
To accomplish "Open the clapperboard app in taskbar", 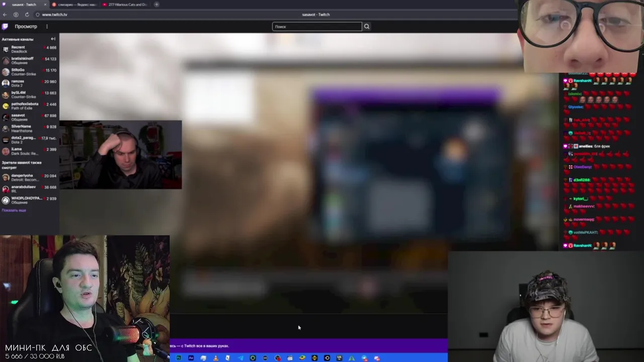I will pyautogui.click(x=290, y=358).
